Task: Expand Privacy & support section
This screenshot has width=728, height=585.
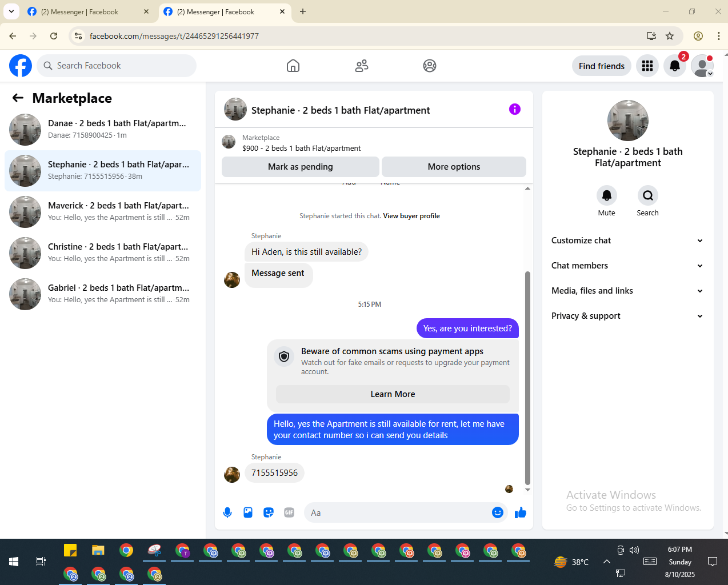Action: pos(627,316)
